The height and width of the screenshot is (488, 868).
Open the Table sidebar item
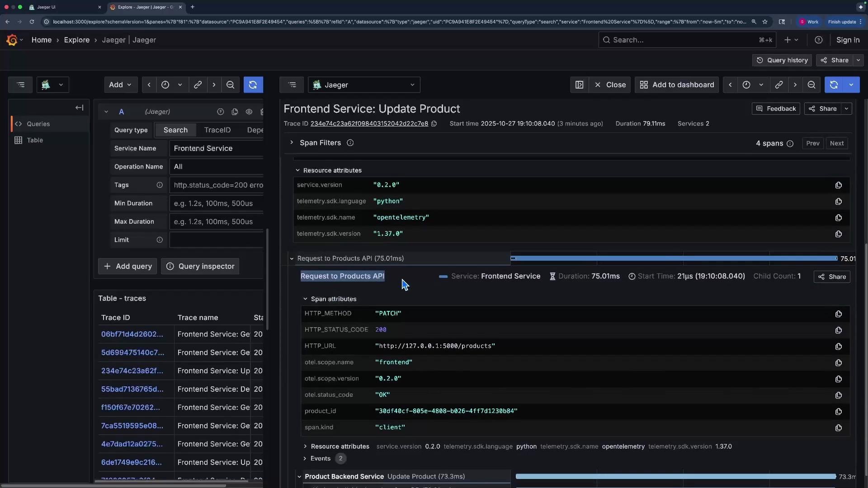tap(50, 141)
